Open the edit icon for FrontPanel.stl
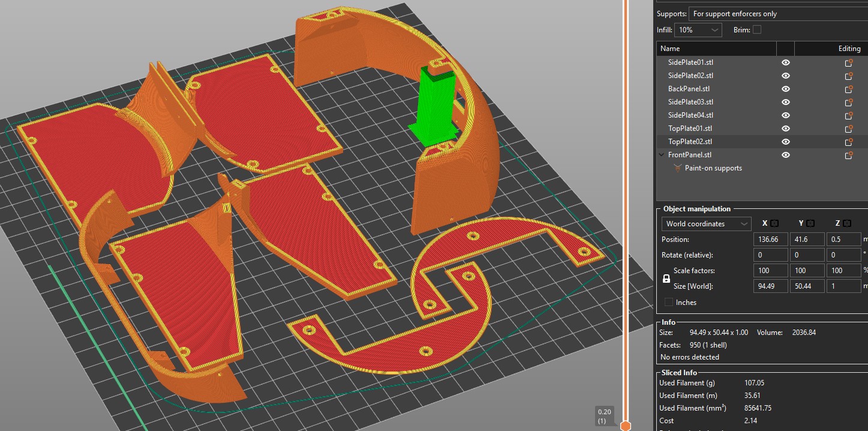The width and height of the screenshot is (868, 431). 849,155
